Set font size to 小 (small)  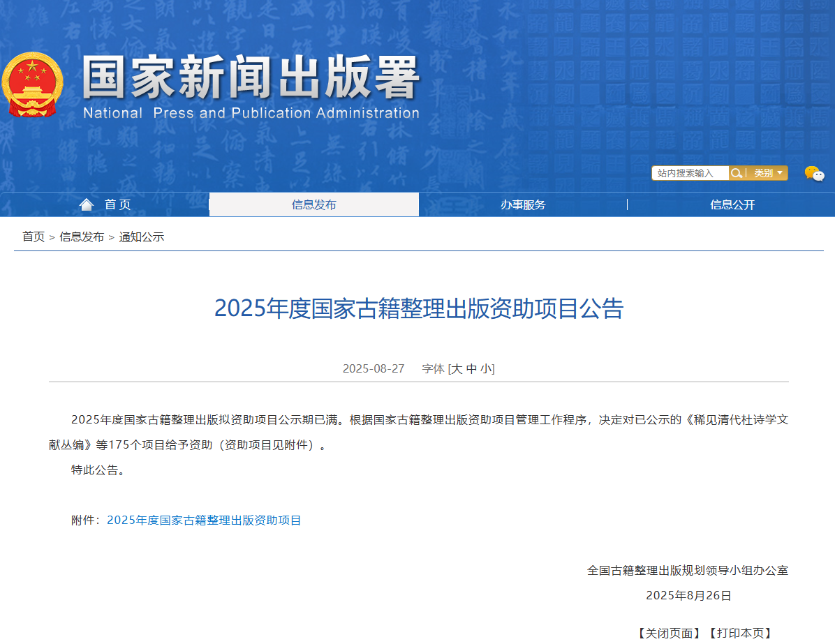(486, 368)
